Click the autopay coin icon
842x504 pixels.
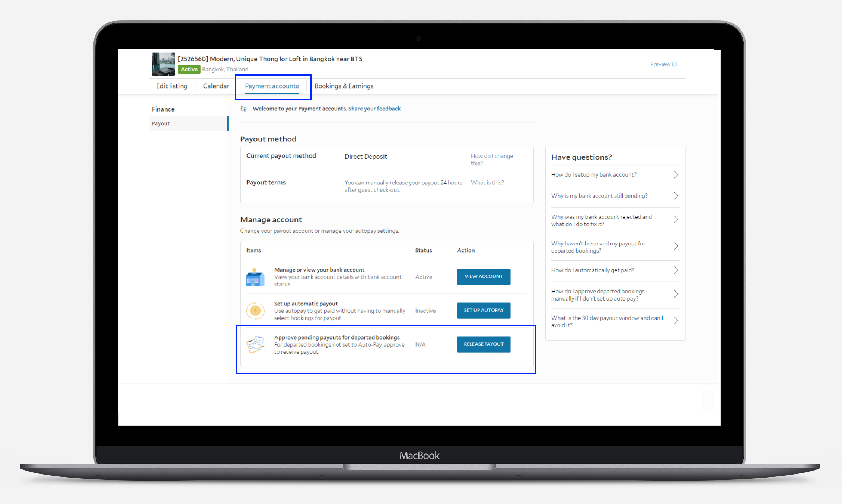[255, 311]
